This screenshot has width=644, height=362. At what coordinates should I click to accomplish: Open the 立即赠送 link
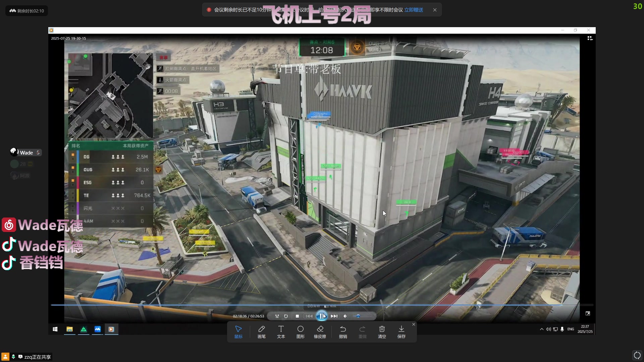pos(414,10)
